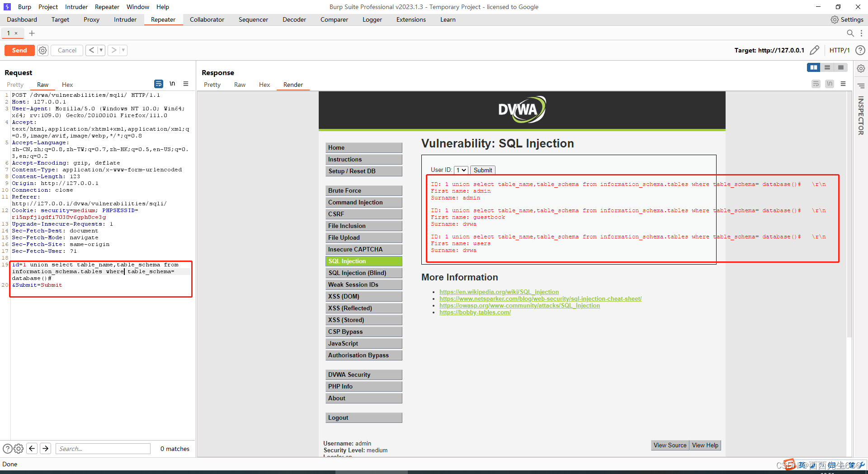Open the Repeater help question icon
Image resolution: width=868 pixels, height=474 pixels.
(860, 50)
